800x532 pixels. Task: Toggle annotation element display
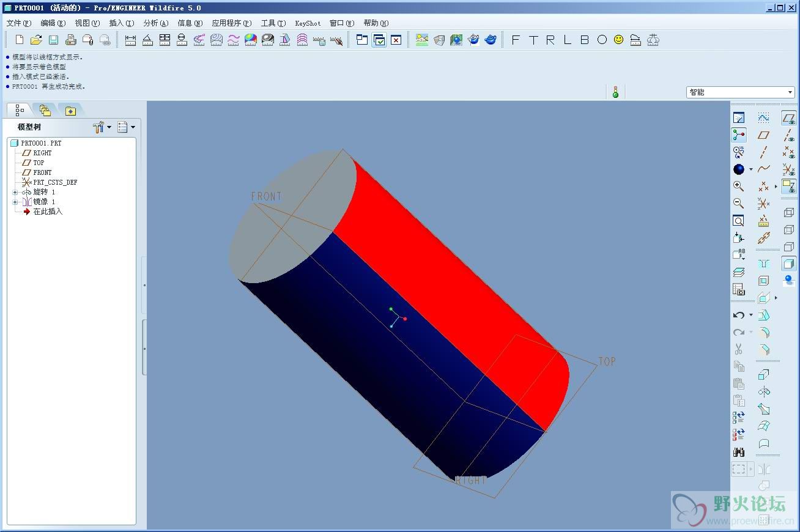click(x=789, y=187)
